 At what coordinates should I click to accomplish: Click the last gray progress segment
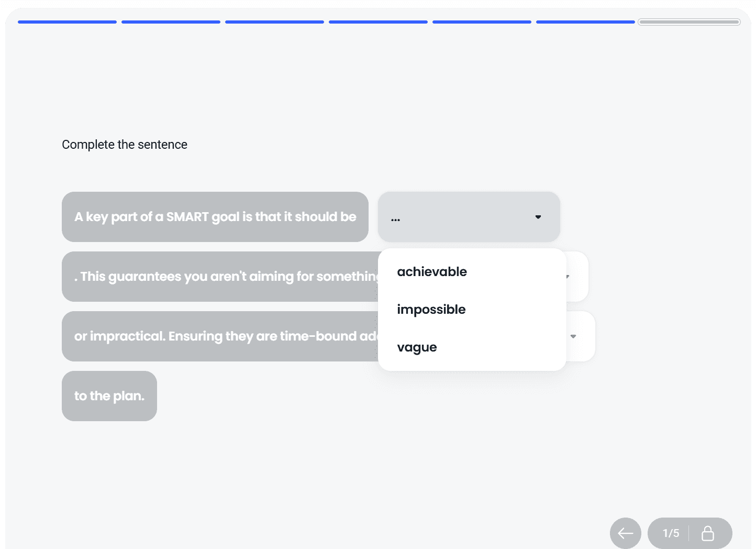click(689, 22)
